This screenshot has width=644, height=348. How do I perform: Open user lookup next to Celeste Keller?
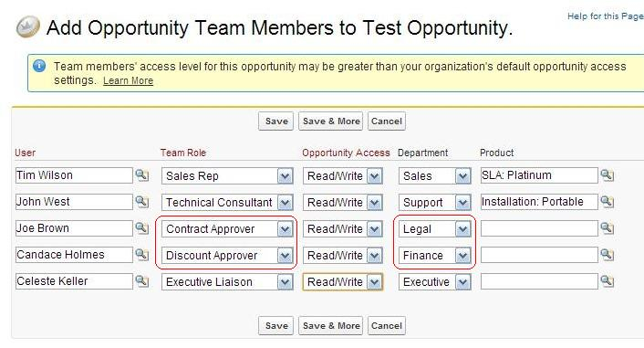[x=141, y=281]
